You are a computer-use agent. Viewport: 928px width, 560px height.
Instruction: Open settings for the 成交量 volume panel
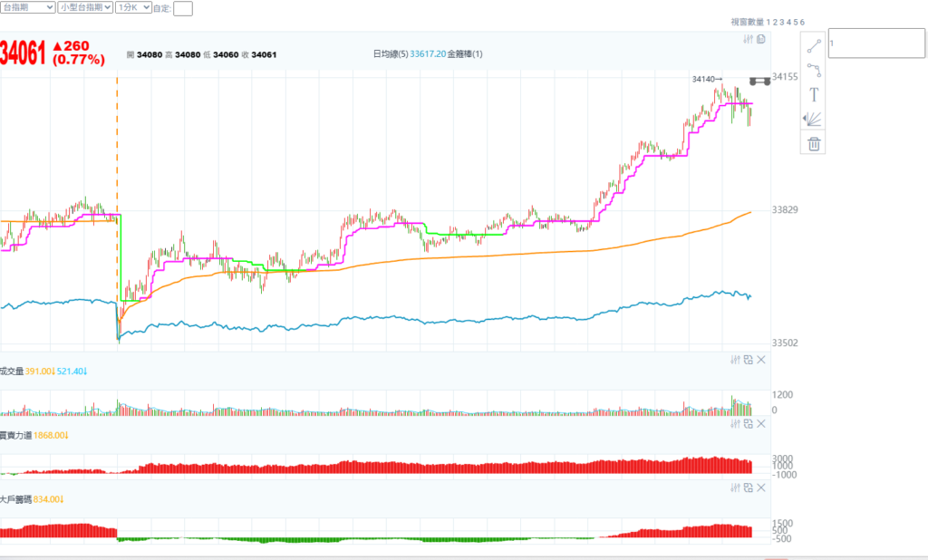pyautogui.click(x=735, y=360)
